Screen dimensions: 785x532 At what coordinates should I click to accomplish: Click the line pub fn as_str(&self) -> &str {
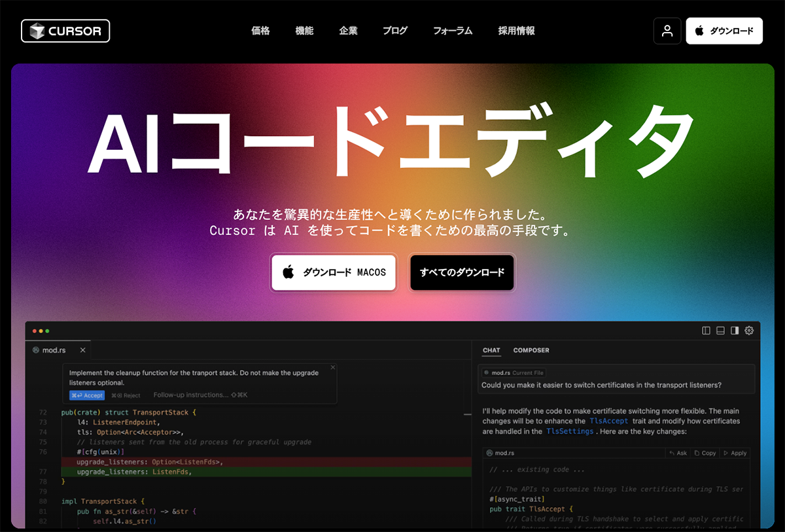(136, 511)
